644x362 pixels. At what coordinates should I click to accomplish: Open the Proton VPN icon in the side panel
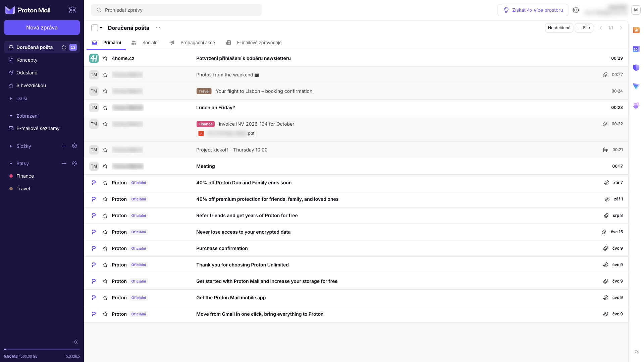(636, 86)
